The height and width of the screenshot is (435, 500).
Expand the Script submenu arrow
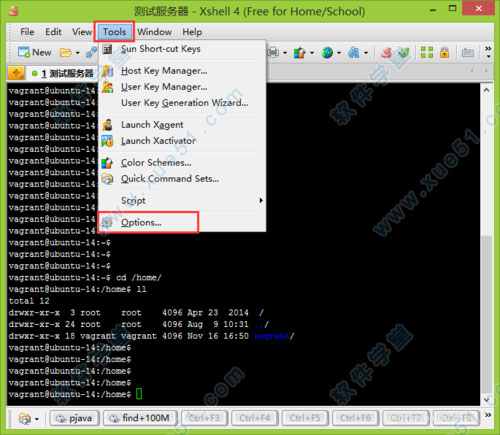(x=261, y=200)
